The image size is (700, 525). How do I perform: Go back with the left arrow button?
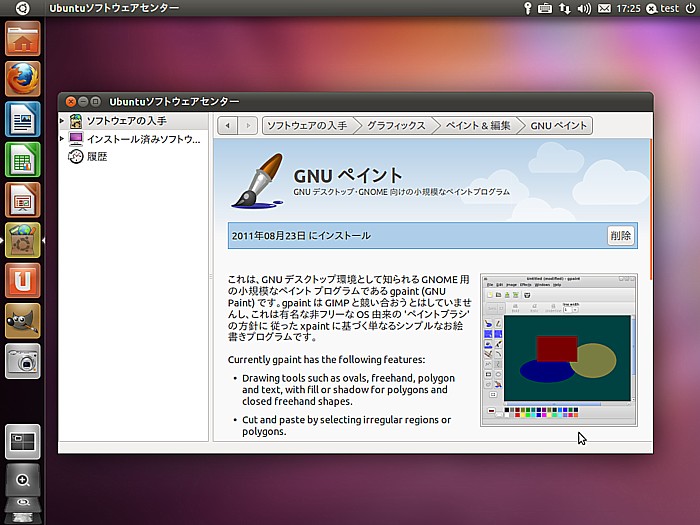(x=228, y=125)
